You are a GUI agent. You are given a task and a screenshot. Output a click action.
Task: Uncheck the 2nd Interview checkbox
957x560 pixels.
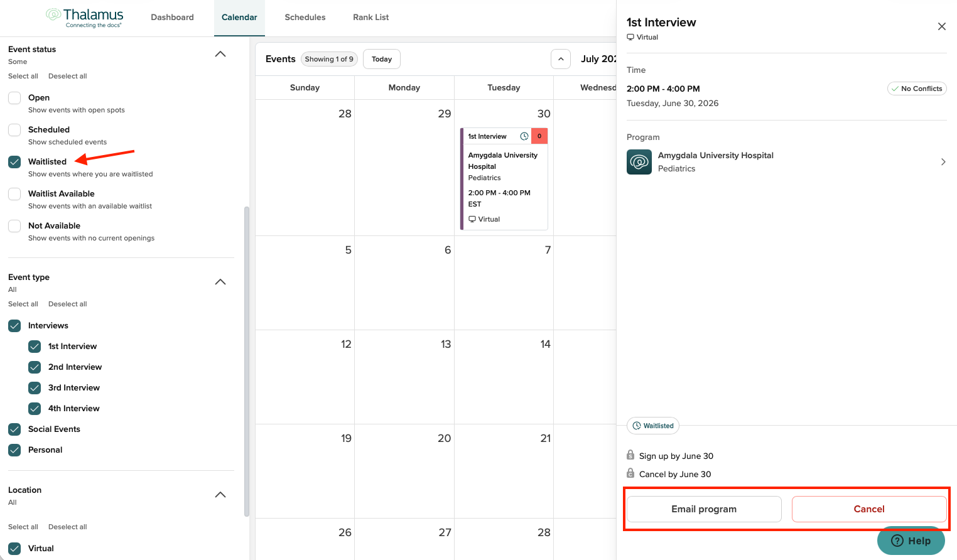tap(35, 367)
